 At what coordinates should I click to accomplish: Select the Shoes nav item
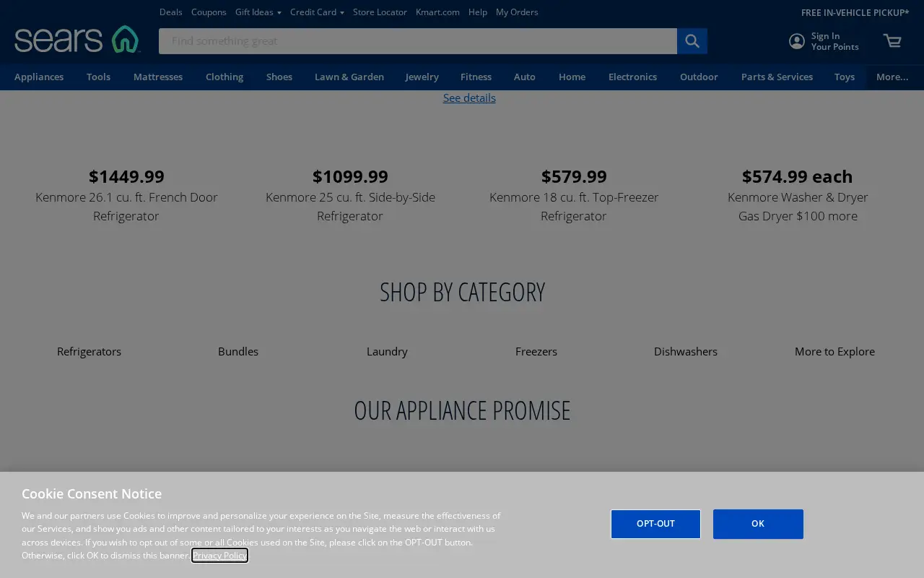[279, 77]
